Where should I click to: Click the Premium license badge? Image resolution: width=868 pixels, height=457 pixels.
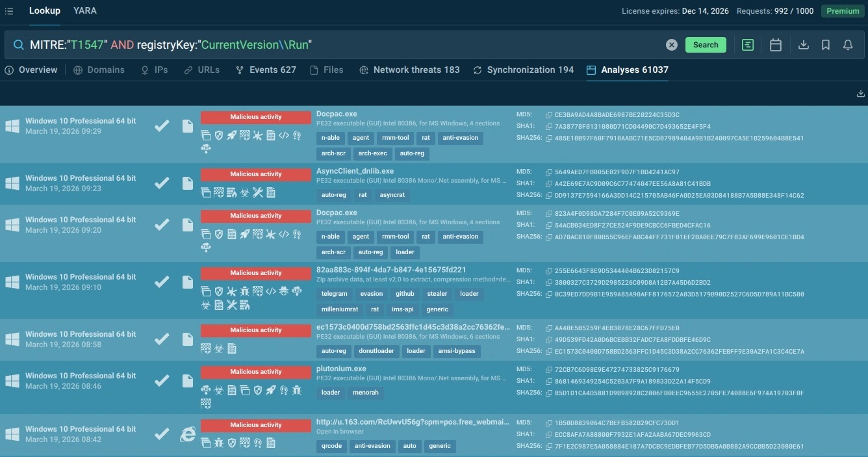tap(842, 11)
